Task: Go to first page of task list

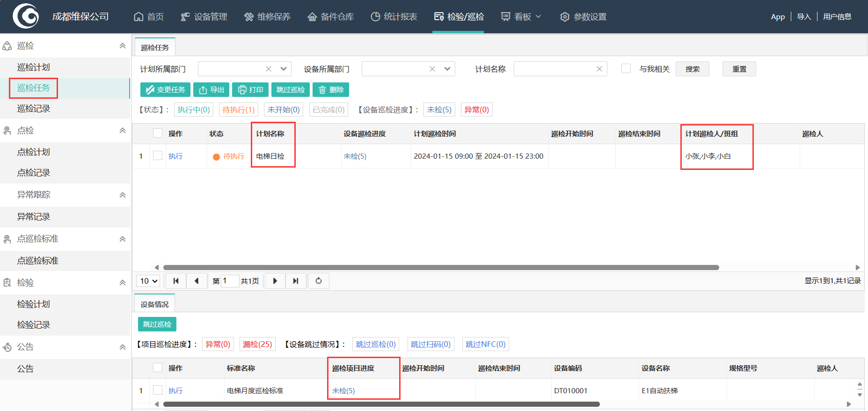Action: click(176, 281)
